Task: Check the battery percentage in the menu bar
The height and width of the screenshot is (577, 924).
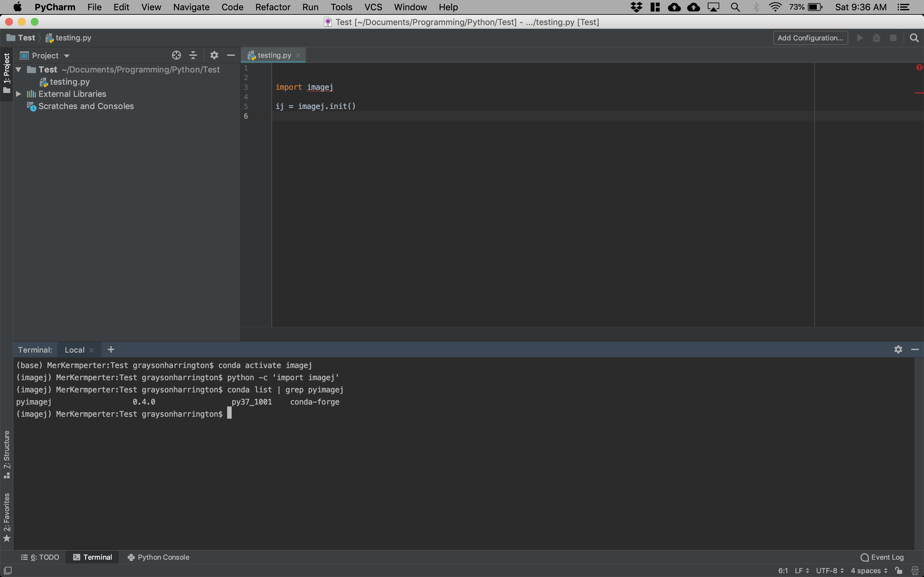Action: [x=797, y=7]
